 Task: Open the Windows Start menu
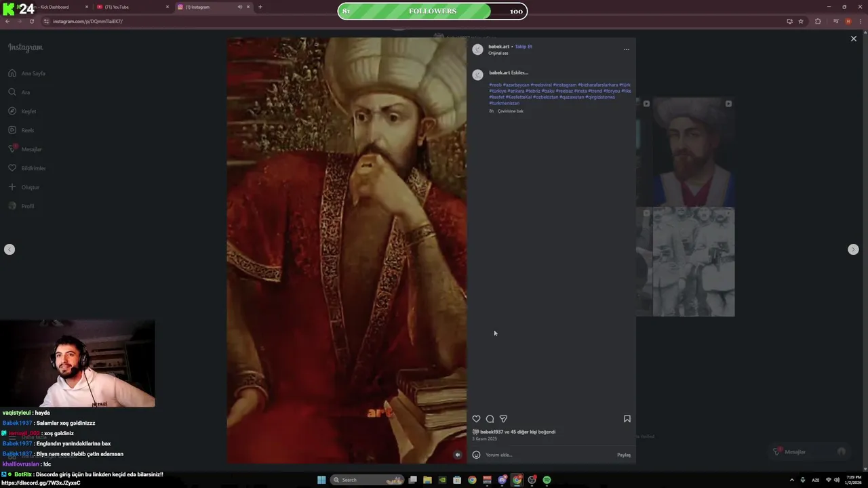tap(321, 480)
